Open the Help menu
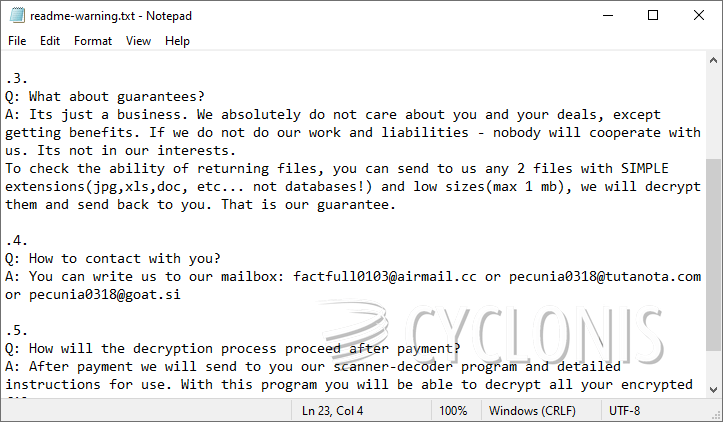The image size is (723, 422). [177, 41]
